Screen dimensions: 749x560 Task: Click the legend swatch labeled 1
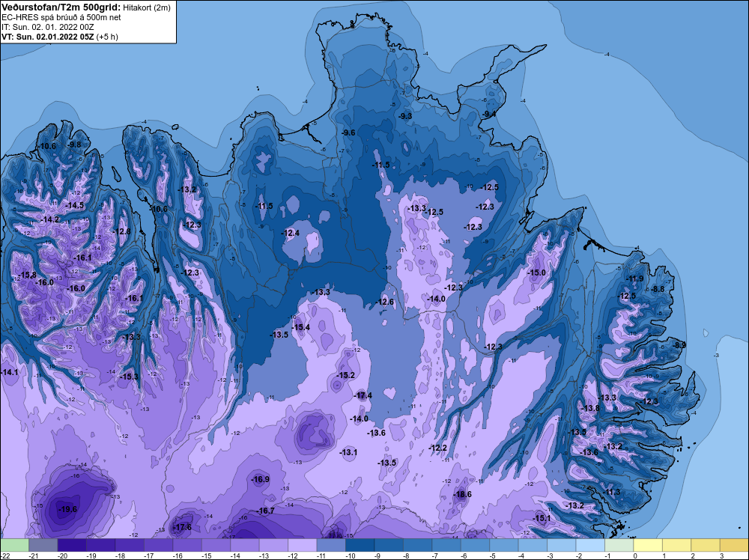[x=677, y=545]
